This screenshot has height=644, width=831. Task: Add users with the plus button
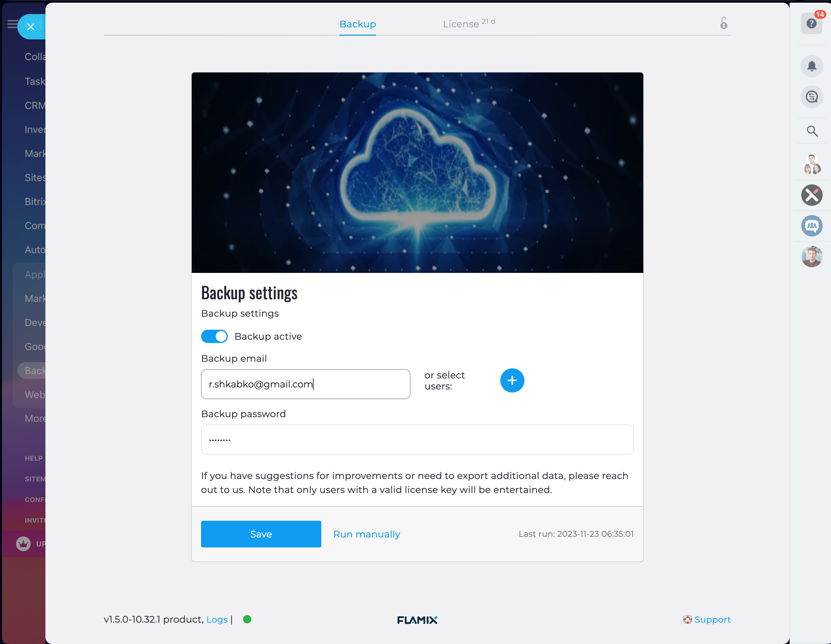pyautogui.click(x=512, y=380)
